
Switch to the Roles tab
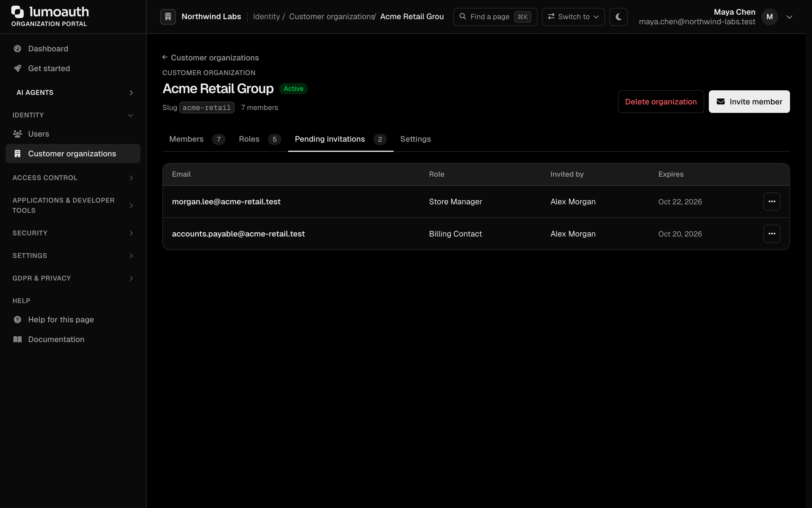260,139
